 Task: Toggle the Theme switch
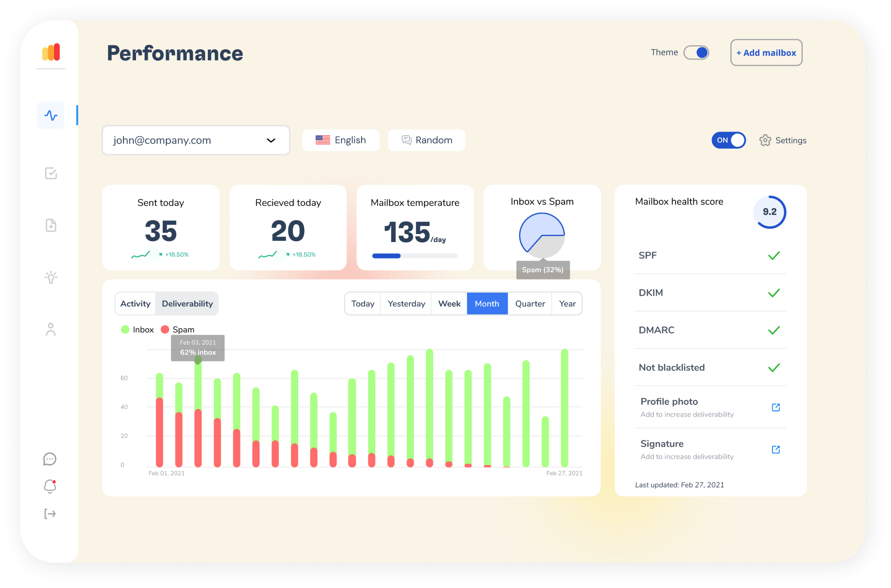coord(696,53)
